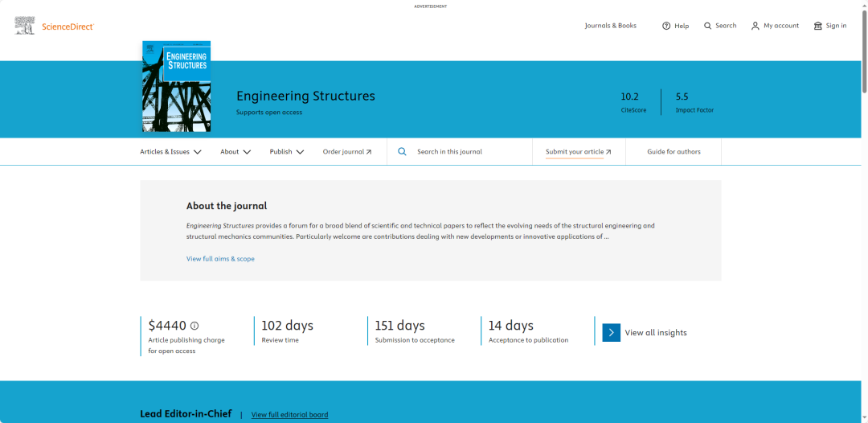Click the Sign in institution icon
Screen dimensions: 868x423
(818, 26)
